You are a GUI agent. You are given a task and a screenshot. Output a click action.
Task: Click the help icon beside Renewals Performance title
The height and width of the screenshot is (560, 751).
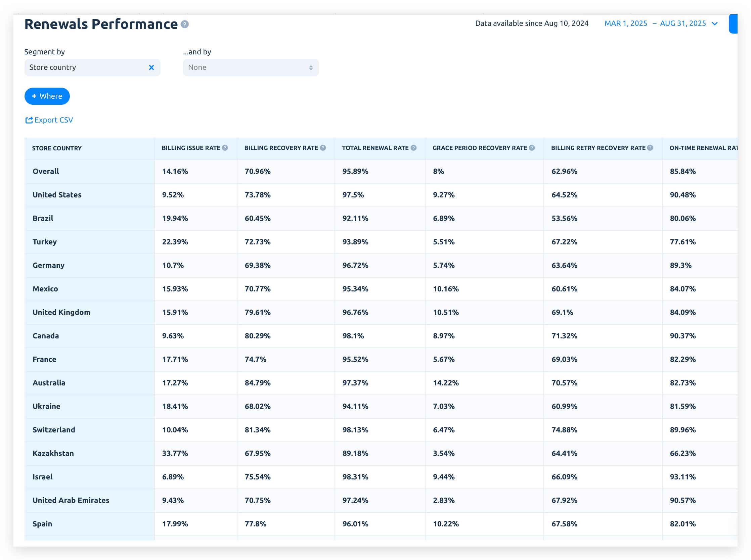(x=184, y=24)
